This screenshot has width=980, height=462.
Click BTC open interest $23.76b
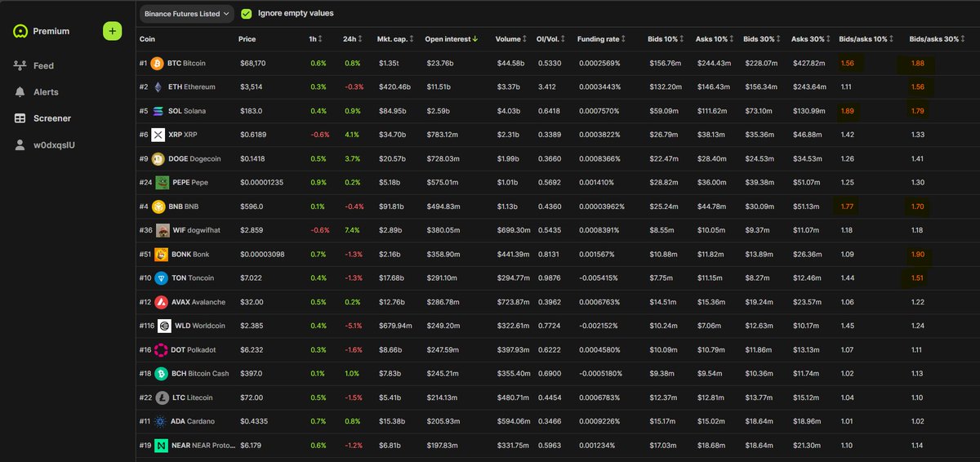tap(441, 63)
